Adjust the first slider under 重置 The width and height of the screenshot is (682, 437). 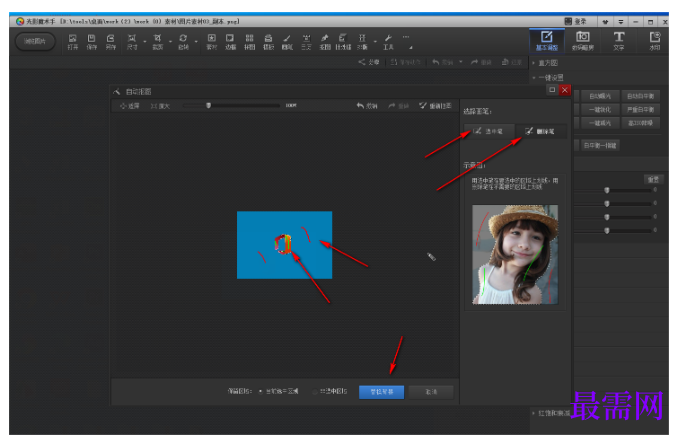pyautogui.click(x=607, y=190)
